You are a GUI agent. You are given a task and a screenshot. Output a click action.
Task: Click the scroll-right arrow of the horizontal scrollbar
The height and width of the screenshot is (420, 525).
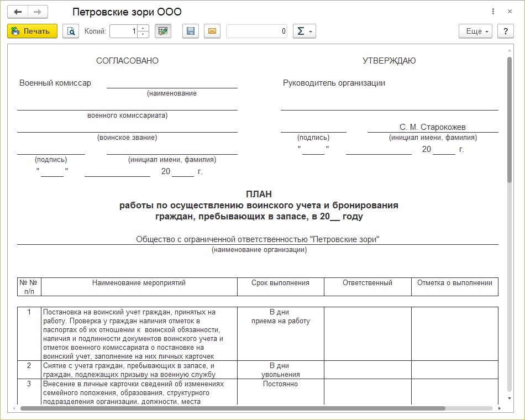pyautogui.click(x=499, y=408)
